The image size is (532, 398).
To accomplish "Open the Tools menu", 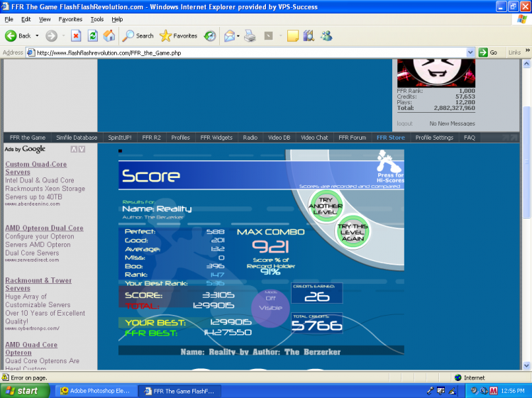I will [97, 19].
